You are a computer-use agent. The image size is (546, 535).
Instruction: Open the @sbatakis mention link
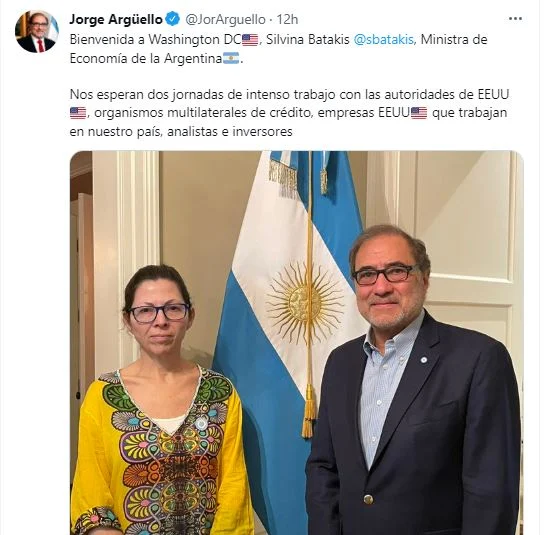click(x=384, y=39)
